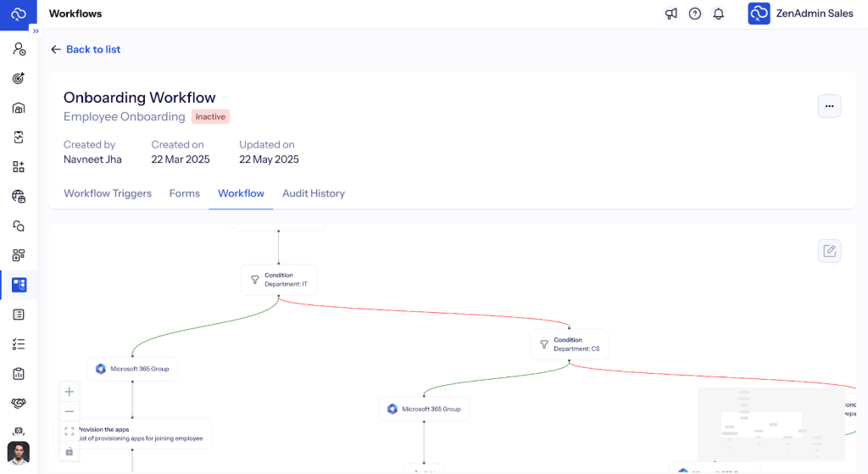Image resolution: width=868 pixels, height=474 pixels.
Task: Open ZenAdmin Sales account menu
Action: 800,14
